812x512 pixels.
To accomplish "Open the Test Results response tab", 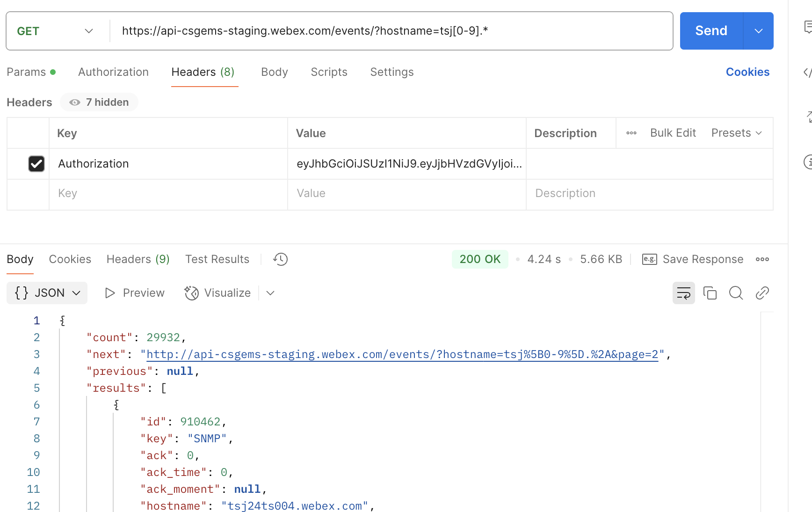I will click(x=217, y=259).
